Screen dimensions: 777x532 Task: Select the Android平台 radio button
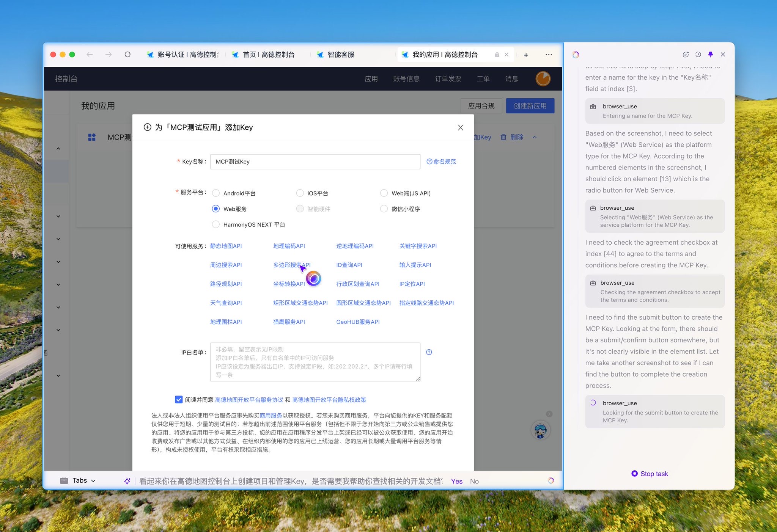(216, 193)
